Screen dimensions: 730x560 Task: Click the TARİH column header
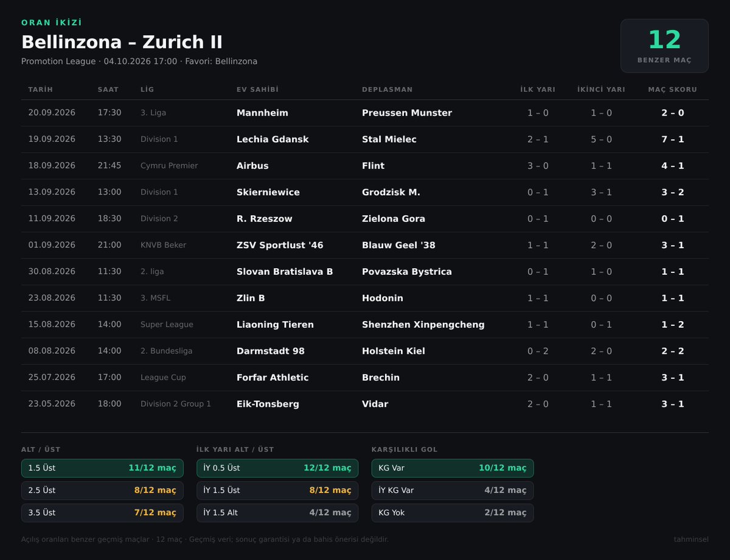pos(41,89)
